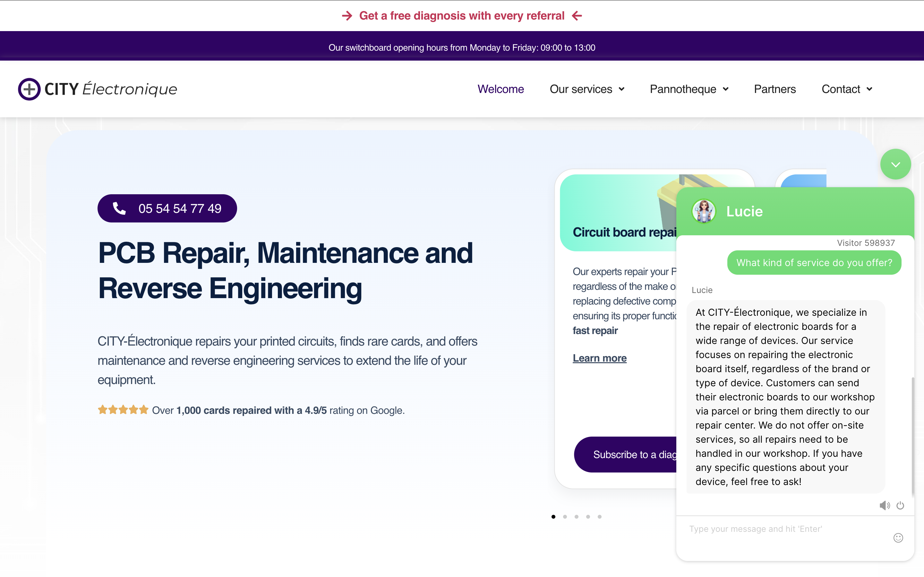The height and width of the screenshot is (577, 924).
Task: Select the fifth carousel dot
Action: (x=599, y=517)
